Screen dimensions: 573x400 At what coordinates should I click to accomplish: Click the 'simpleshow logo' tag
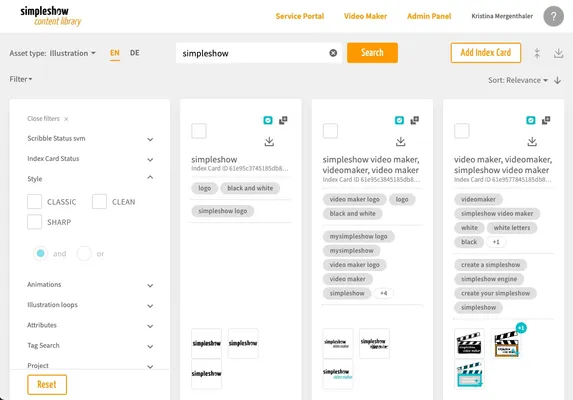(223, 211)
